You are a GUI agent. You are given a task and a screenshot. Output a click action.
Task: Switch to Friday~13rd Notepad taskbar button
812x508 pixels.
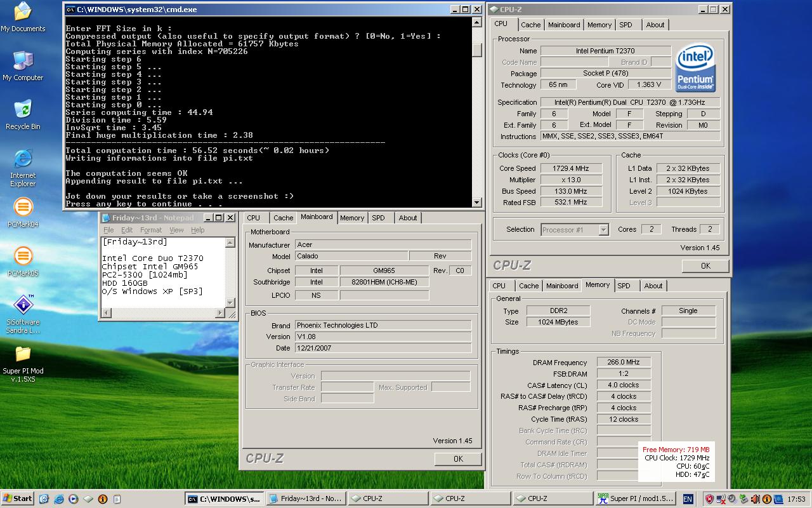point(306,498)
